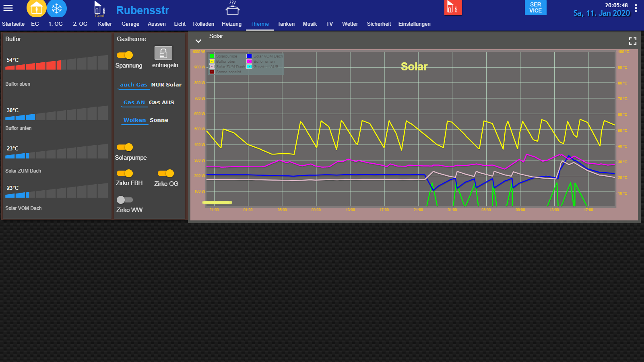Click the Buffer unten magenta legend marker
Viewport: 644px width, 362px height.
click(250, 62)
